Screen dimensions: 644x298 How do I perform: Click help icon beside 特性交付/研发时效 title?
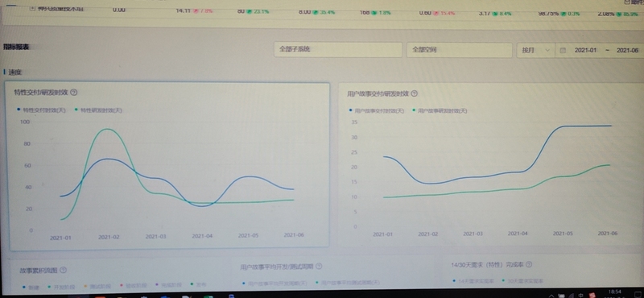(74, 92)
